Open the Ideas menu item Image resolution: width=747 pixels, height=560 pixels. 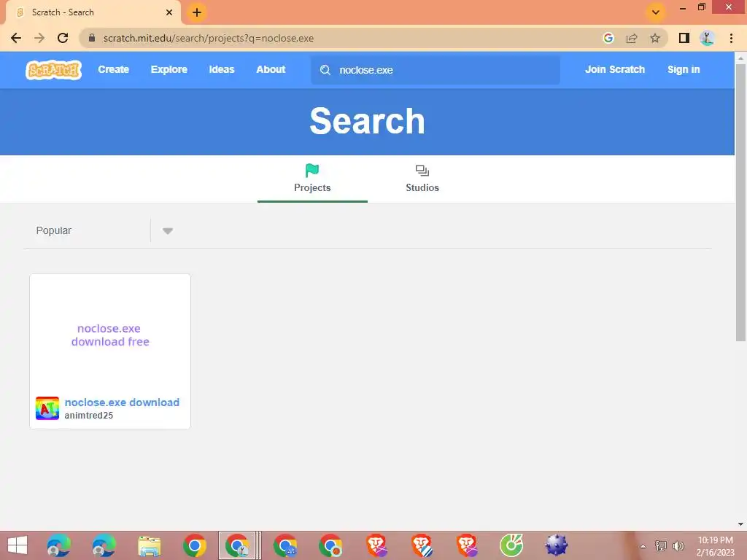(x=222, y=69)
